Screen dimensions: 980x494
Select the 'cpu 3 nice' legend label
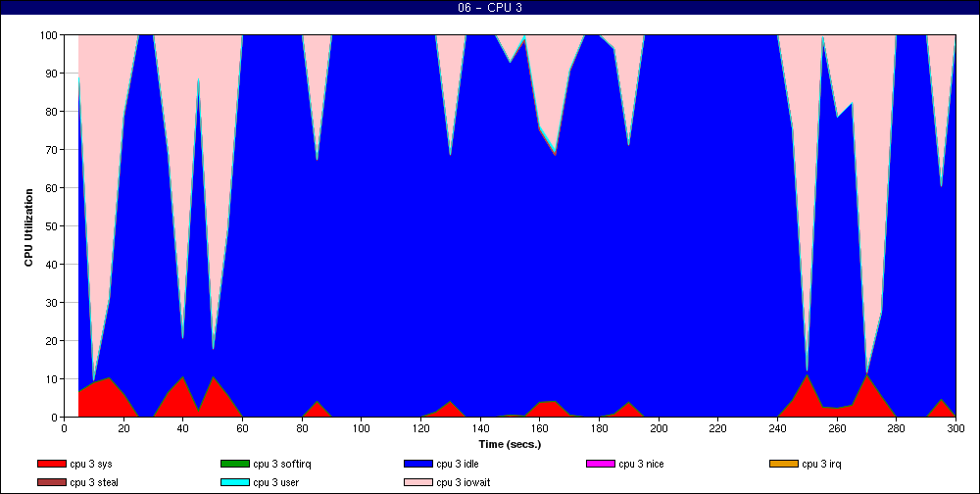[641, 464]
